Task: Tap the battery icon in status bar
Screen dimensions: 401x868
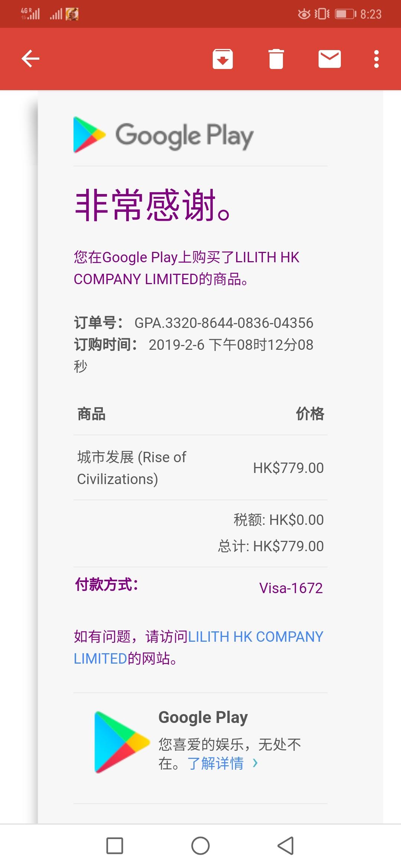Action: [x=346, y=14]
